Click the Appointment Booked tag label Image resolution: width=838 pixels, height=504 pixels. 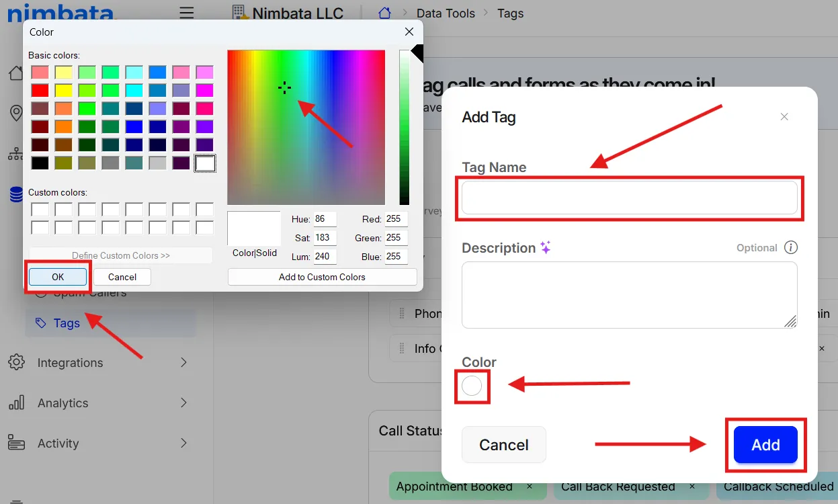tap(454, 487)
